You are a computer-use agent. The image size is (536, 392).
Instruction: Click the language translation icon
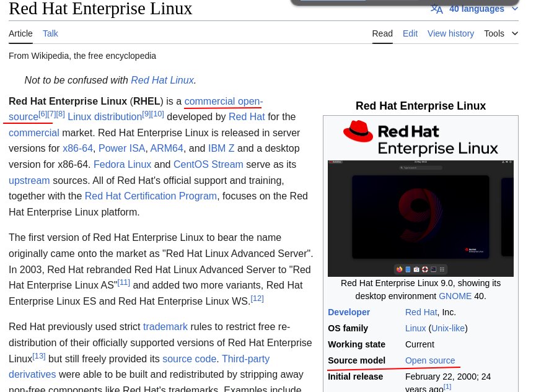click(x=436, y=9)
